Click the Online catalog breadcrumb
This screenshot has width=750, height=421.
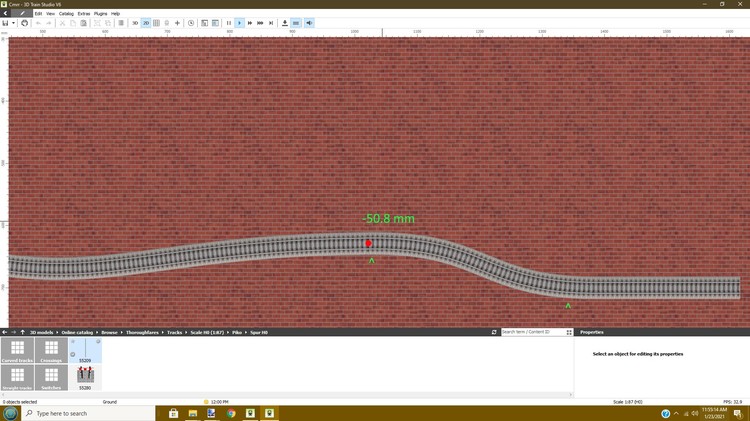[77, 332]
